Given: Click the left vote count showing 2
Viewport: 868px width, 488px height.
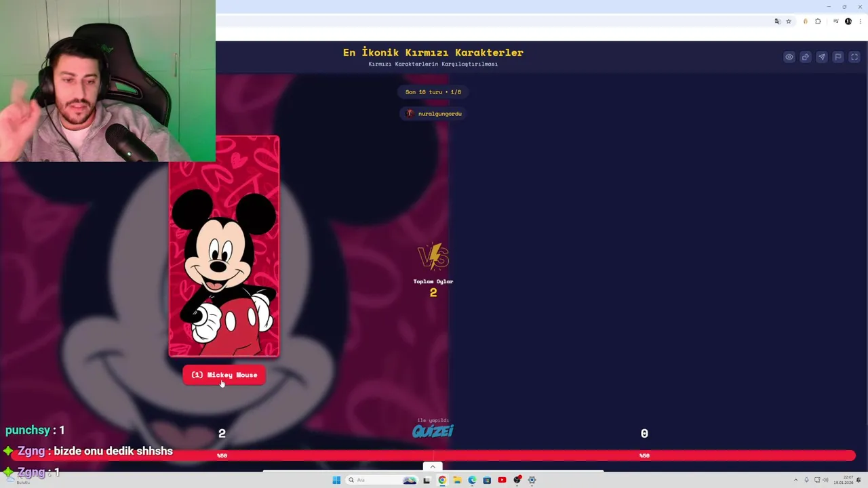Looking at the screenshot, I should click(x=222, y=433).
